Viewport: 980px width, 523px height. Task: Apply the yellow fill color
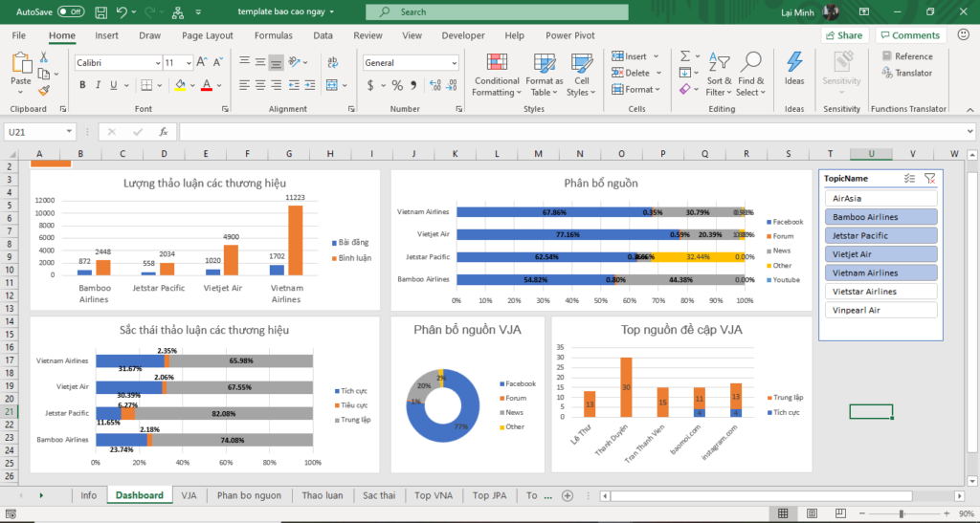tap(180, 85)
